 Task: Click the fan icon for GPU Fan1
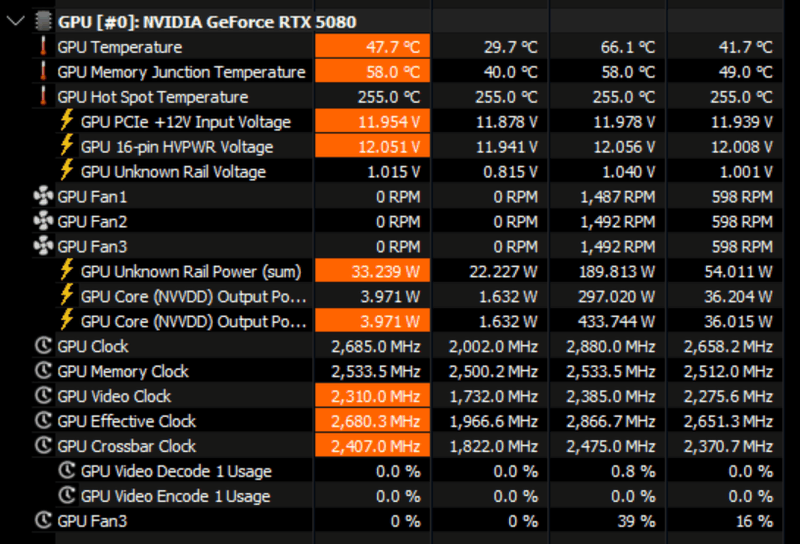43,196
